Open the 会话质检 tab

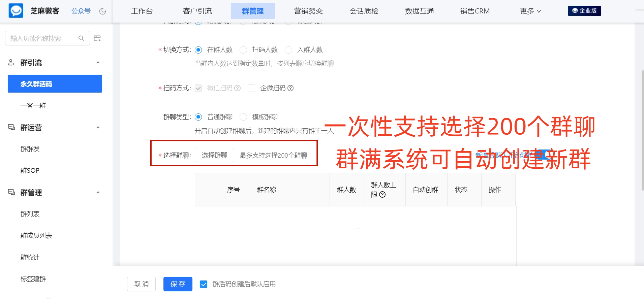pos(364,11)
